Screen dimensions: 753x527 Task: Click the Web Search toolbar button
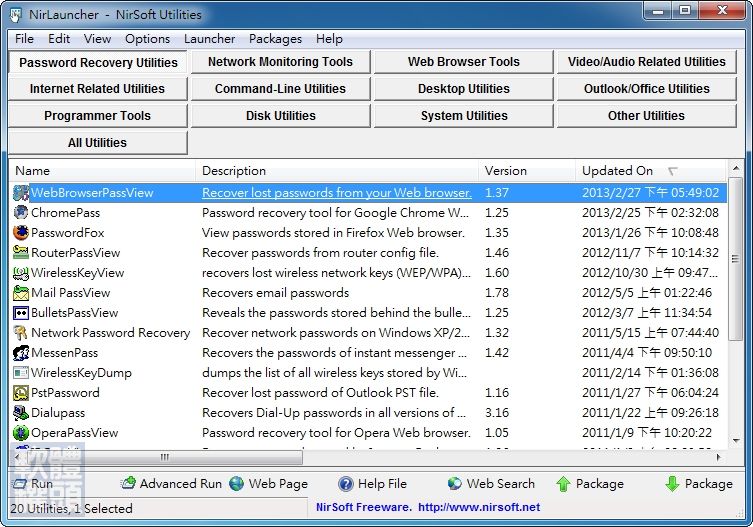pyautogui.click(x=491, y=483)
